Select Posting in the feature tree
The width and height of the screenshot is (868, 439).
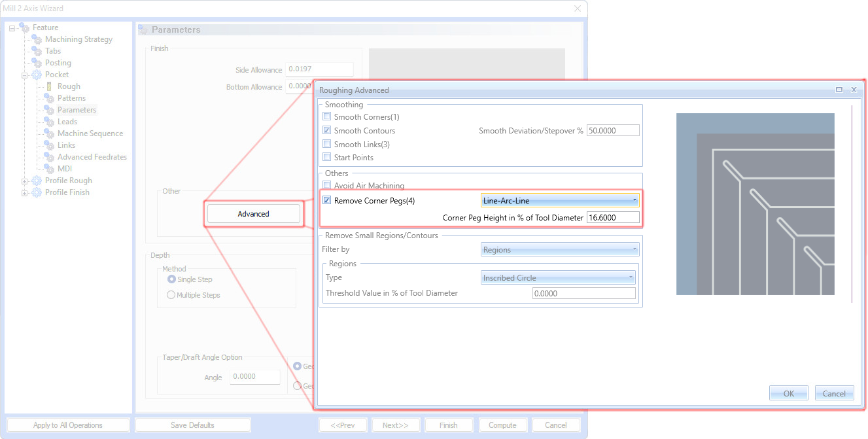click(x=58, y=63)
